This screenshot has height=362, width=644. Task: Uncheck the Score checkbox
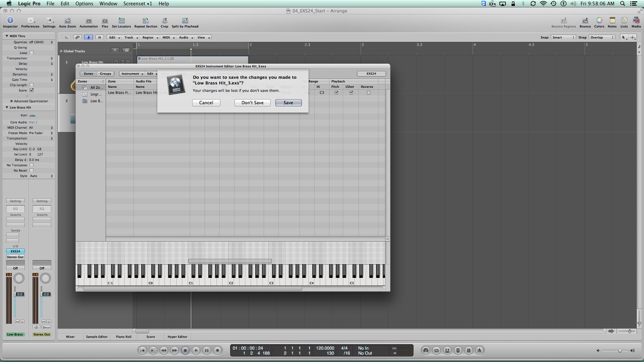coord(32,90)
